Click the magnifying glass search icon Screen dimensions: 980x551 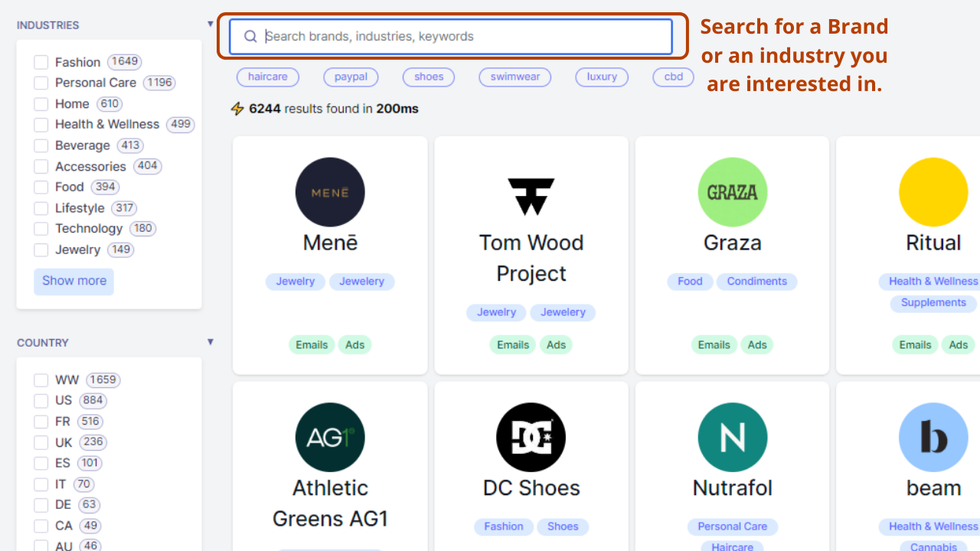pos(250,37)
